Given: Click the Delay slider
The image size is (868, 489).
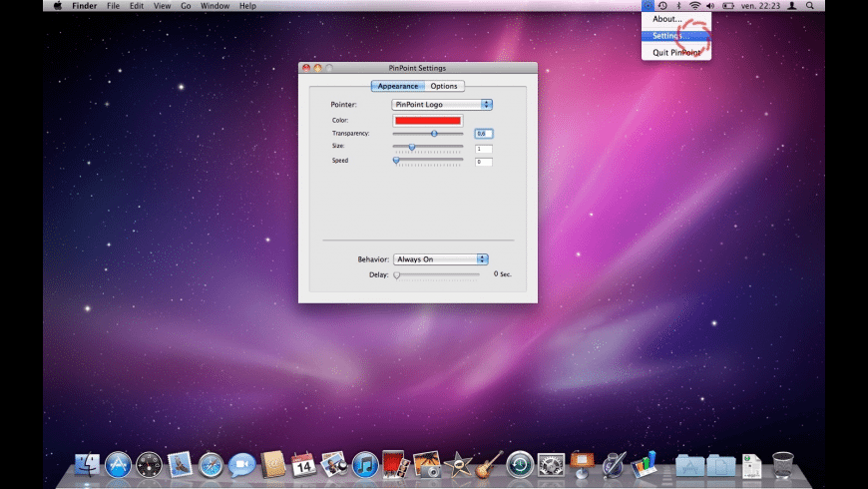Looking at the screenshot, I should 437,274.
